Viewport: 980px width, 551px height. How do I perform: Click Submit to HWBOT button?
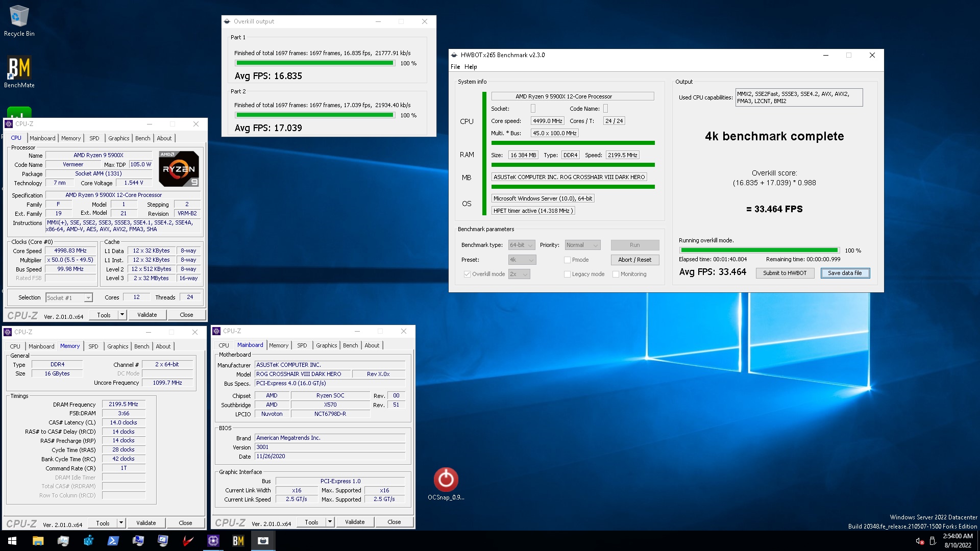click(785, 273)
